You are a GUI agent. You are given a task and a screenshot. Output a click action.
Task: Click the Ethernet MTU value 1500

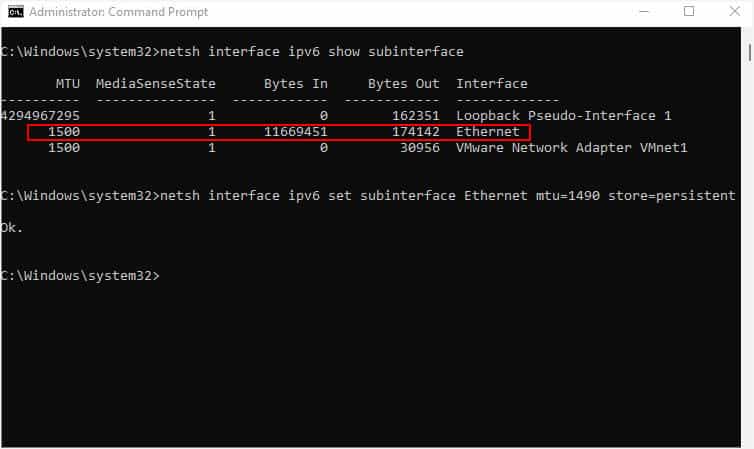pos(64,132)
